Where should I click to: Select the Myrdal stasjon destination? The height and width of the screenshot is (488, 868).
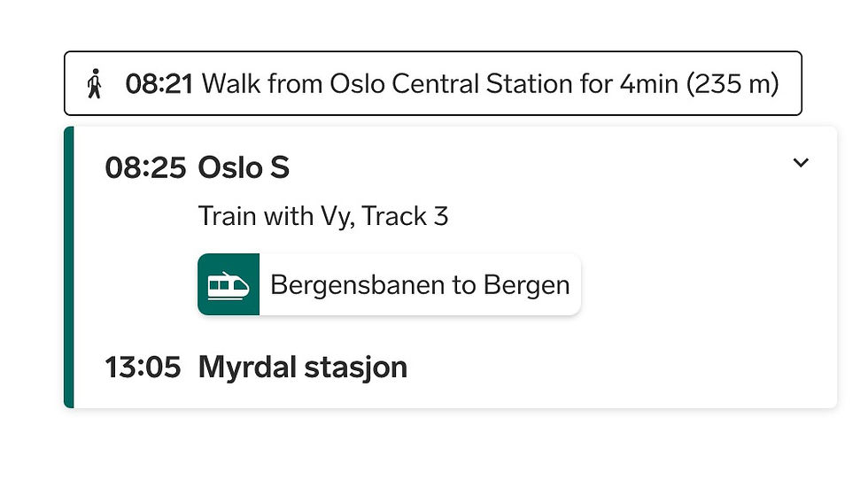[302, 367]
